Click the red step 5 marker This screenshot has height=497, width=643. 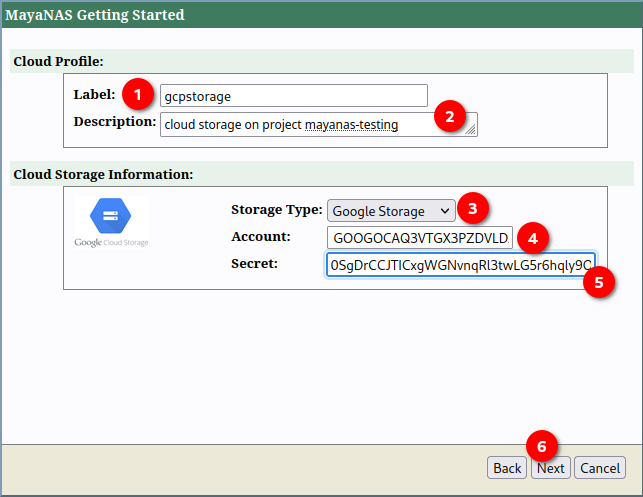[599, 282]
